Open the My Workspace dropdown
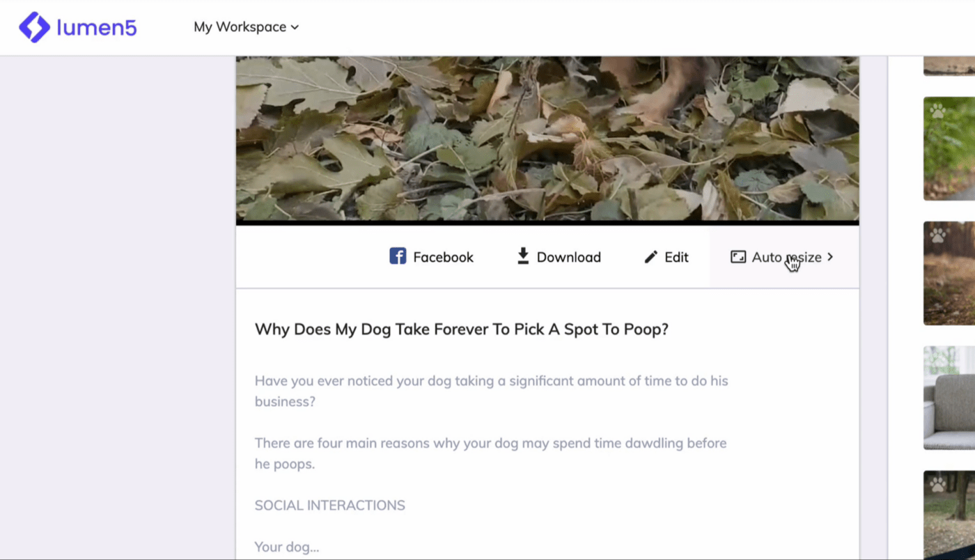 click(x=247, y=27)
